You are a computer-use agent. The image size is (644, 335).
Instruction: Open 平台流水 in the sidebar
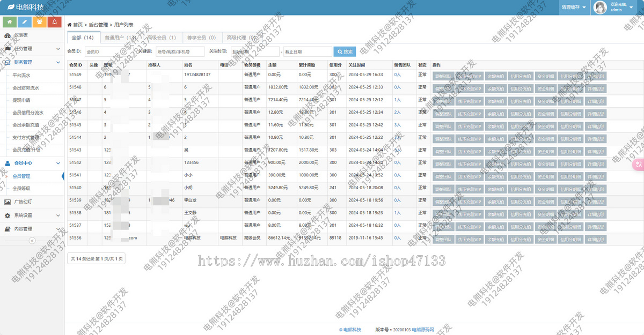(22, 76)
